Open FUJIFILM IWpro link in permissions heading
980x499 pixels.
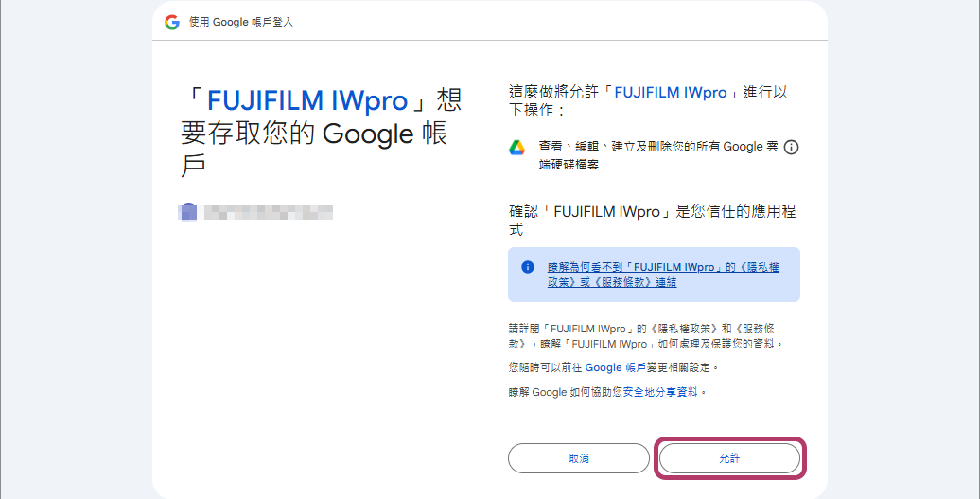point(671,93)
